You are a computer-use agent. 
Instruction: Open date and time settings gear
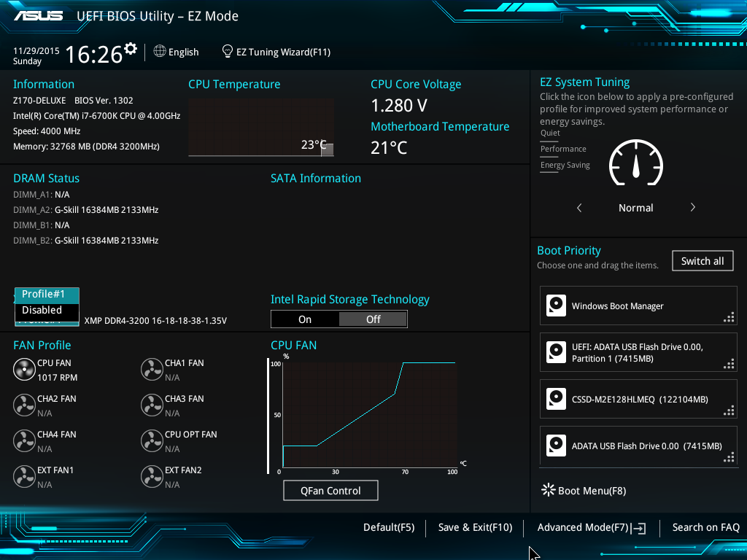click(x=131, y=49)
